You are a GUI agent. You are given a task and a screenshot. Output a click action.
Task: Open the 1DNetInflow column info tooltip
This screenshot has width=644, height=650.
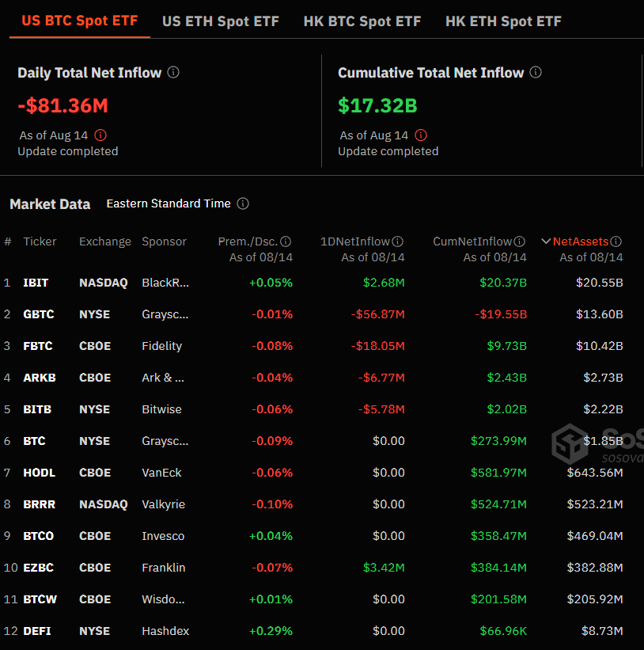tap(397, 241)
